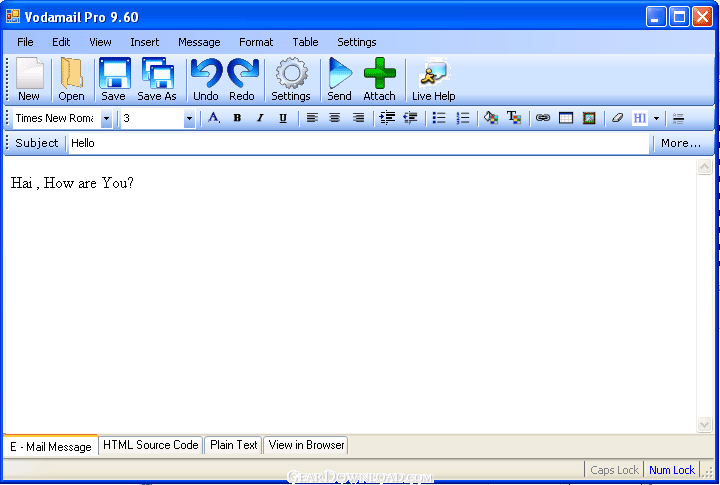
Task: Insert a hyperlink with the chain icon
Action: (x=543, y=118)
